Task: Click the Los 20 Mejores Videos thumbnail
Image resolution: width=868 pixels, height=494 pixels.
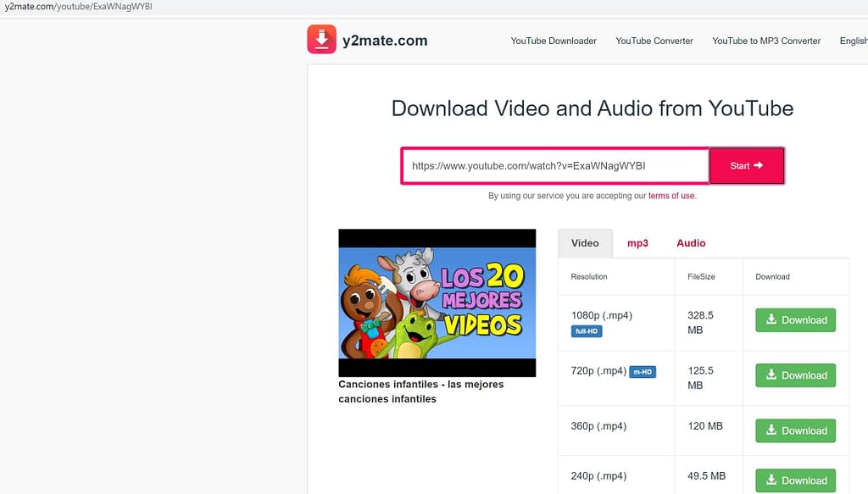Action: [x=437, y=303]
